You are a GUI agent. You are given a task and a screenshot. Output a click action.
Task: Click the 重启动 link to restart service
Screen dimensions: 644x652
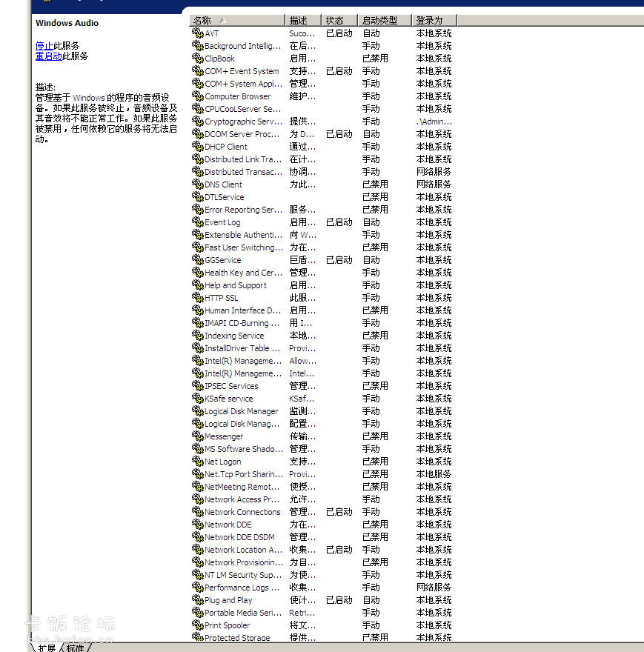pyautogui.click(x=49, y=56)
